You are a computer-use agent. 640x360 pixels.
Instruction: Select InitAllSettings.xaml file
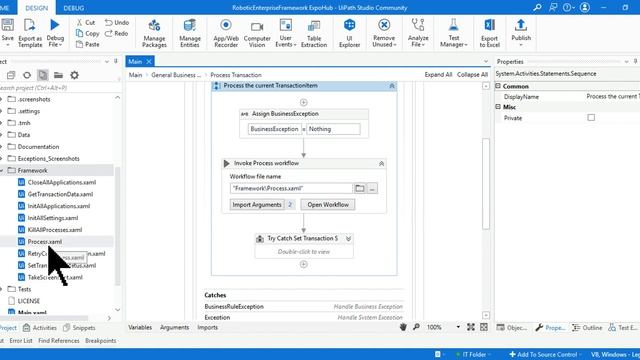point(53,218)
